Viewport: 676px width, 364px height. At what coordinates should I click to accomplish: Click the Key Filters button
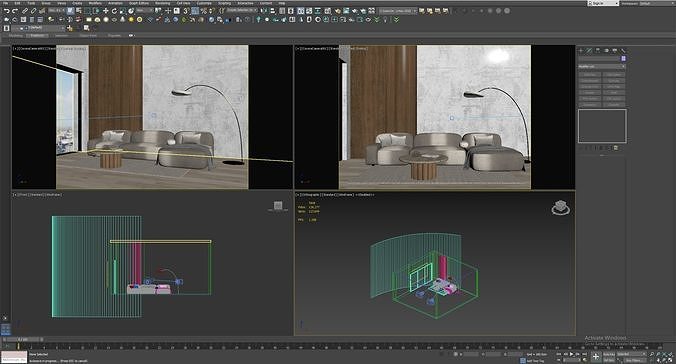(x=635, y=360)
